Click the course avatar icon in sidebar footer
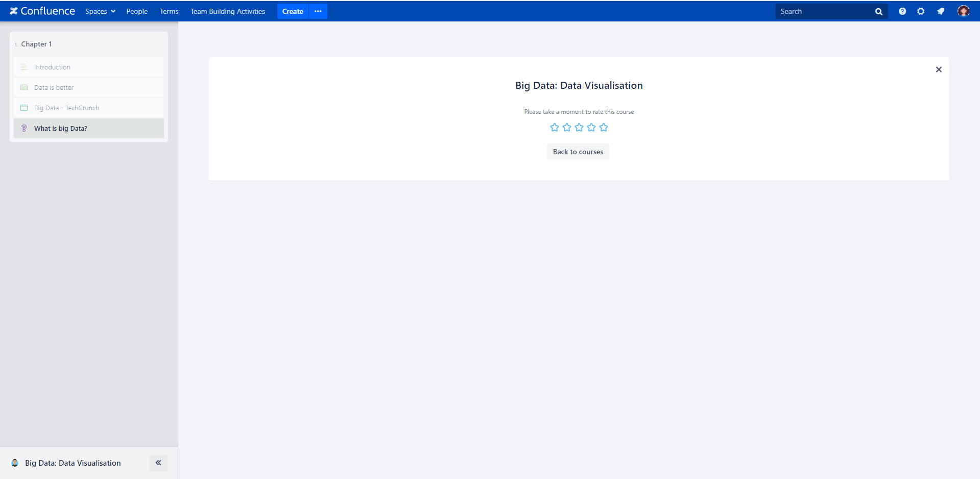980x479 pixels. click(x=15, y=463)
